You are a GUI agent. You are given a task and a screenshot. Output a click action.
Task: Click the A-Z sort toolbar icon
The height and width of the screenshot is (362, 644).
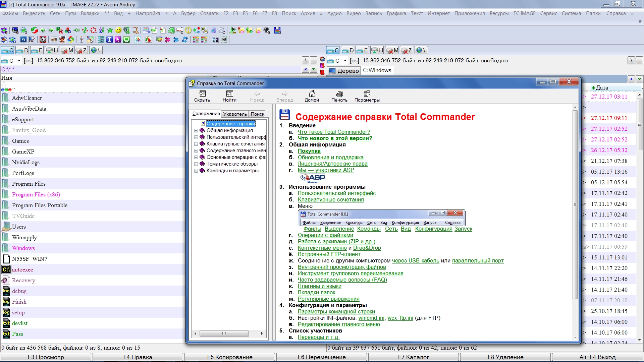pyautogui.click(x=102, y=31)
